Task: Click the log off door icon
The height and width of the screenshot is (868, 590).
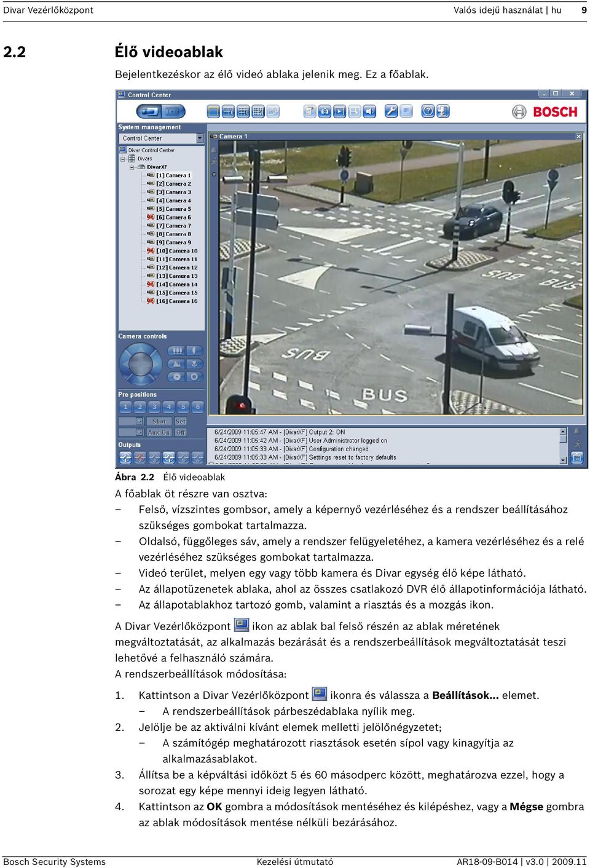Action: tap(442, 111)
